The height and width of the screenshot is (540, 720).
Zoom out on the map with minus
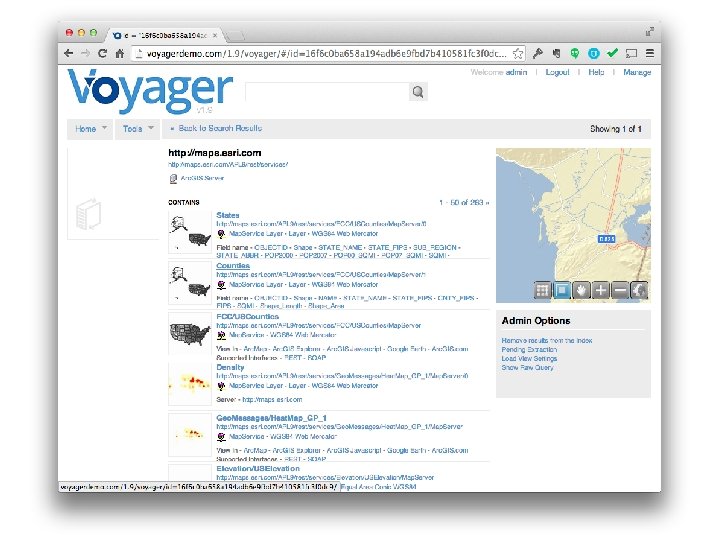coord(619,290)
